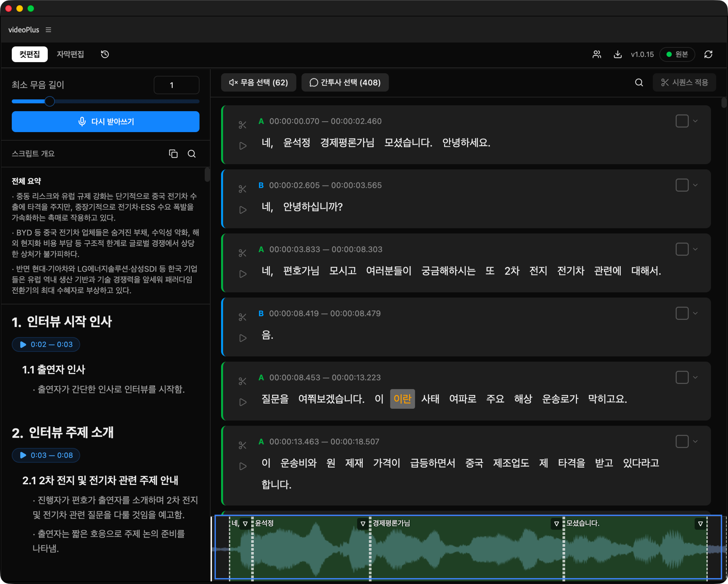
Task: Click the script overview panel scrollbar
Action: [207, 175]
